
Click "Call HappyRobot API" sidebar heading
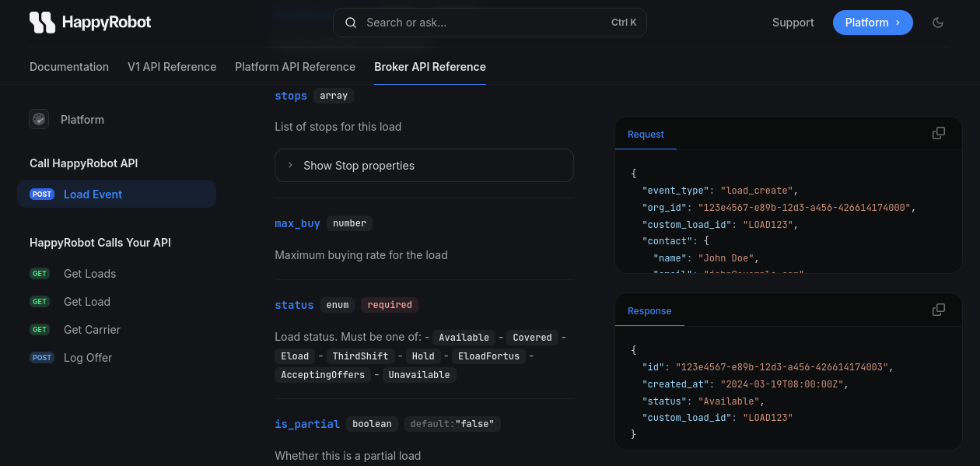pos(84,163)
